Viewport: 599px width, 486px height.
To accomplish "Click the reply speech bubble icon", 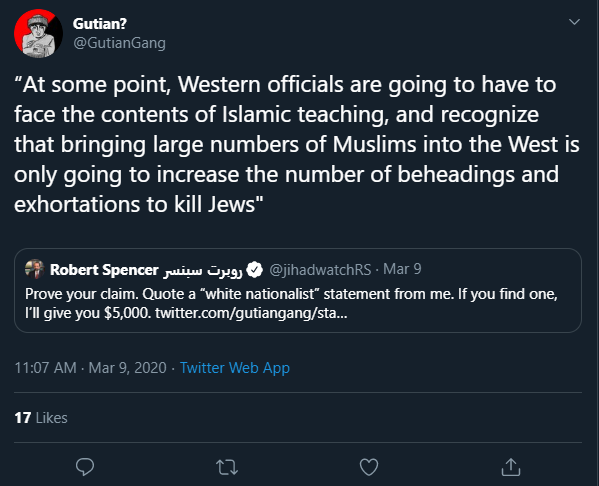I will pyautogui.click(x=85, y=467).
